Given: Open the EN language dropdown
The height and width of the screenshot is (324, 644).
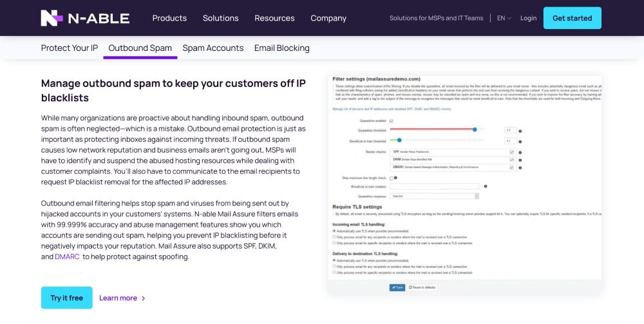Looking at the screenshot, I should click(x=504, y=18).
